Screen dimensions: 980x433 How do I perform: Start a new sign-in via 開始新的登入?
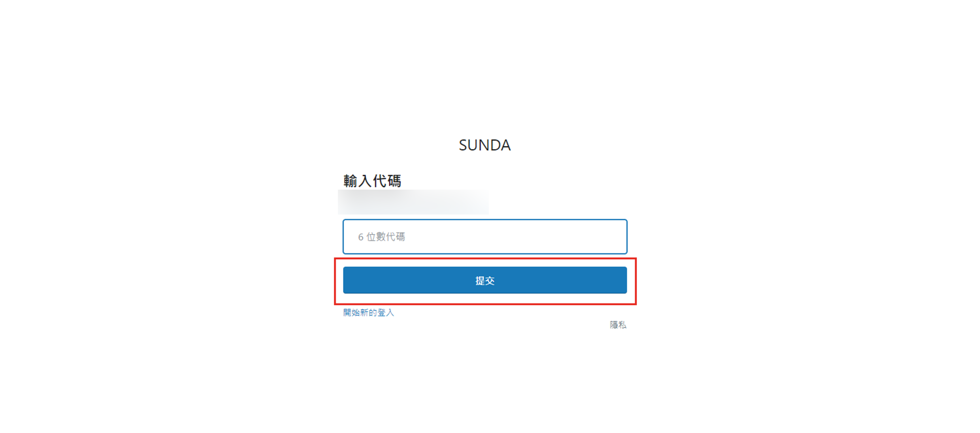pos(368,313)
